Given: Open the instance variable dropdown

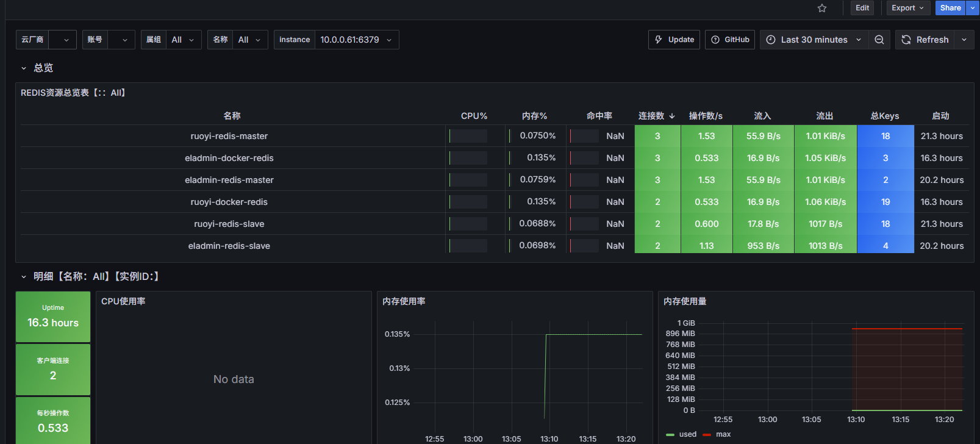Looking at the screenshot, I should 357,40.
